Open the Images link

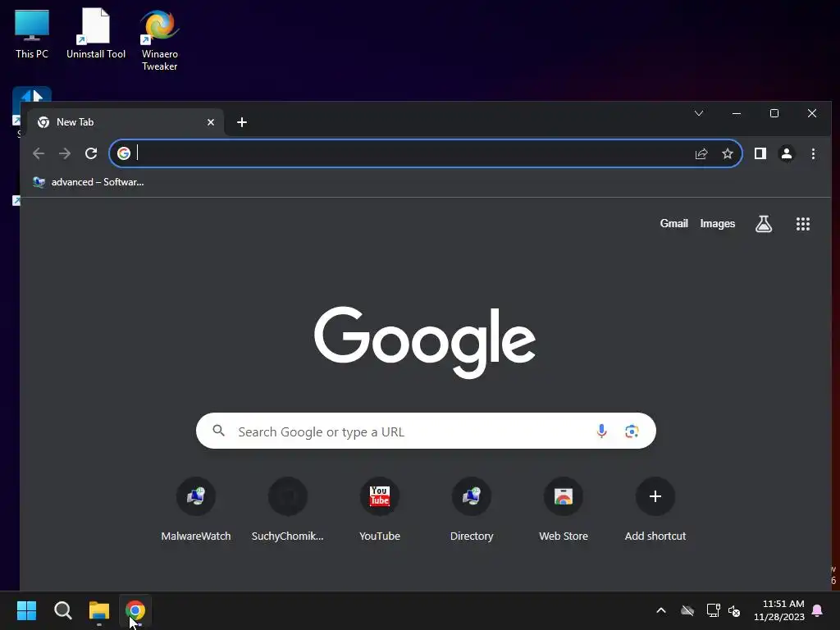[x=717, y=224]
